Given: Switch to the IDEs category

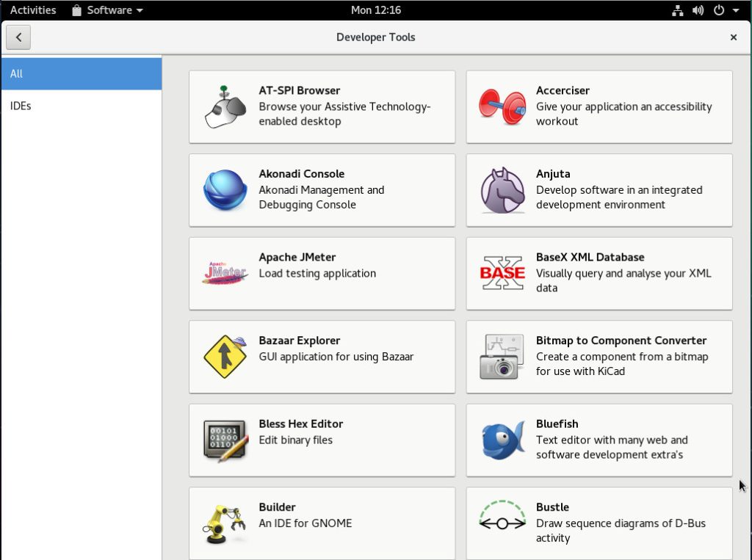Looking at the screenshot, I should [82, 106].
